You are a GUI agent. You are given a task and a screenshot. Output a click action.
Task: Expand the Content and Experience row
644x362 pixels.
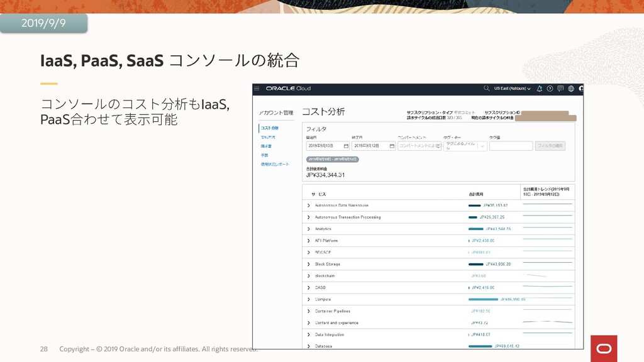308,323
